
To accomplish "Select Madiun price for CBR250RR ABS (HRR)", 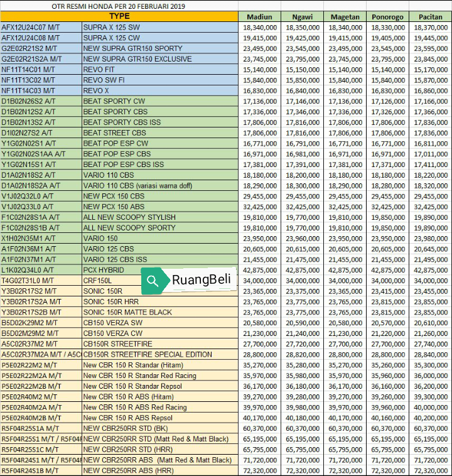I will [260, 471].
